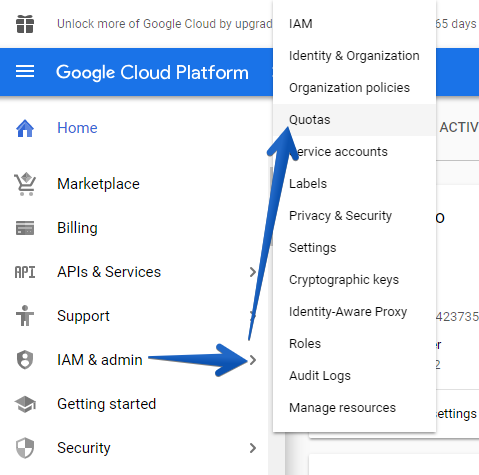Click IAM & admin sidebar label
Image resolution: width=479 pixels, height=475 pixels.
click(x=100, y=360)
